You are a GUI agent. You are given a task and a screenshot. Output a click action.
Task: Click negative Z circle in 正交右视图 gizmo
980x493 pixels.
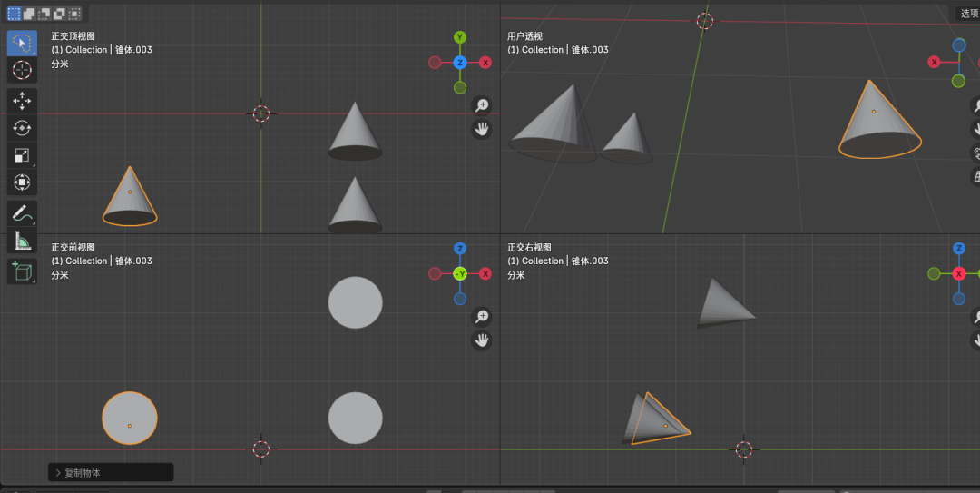click(959, 299)
